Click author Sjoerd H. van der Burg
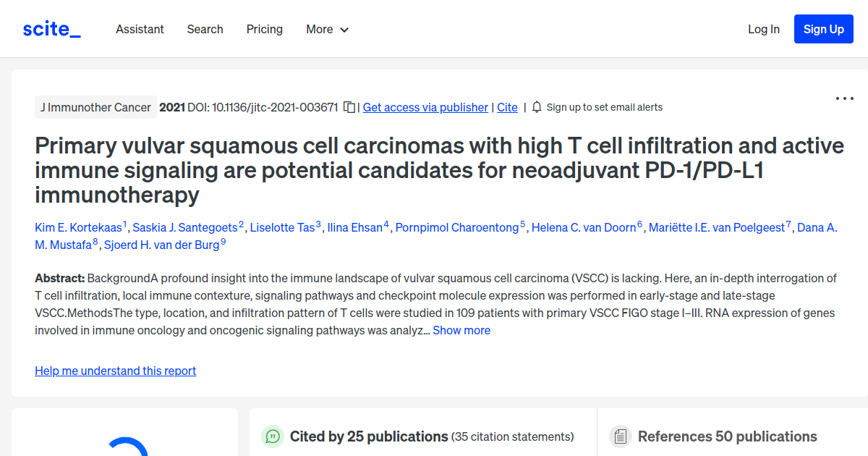This screenshot has height=456, width=868. coord(161,244)
